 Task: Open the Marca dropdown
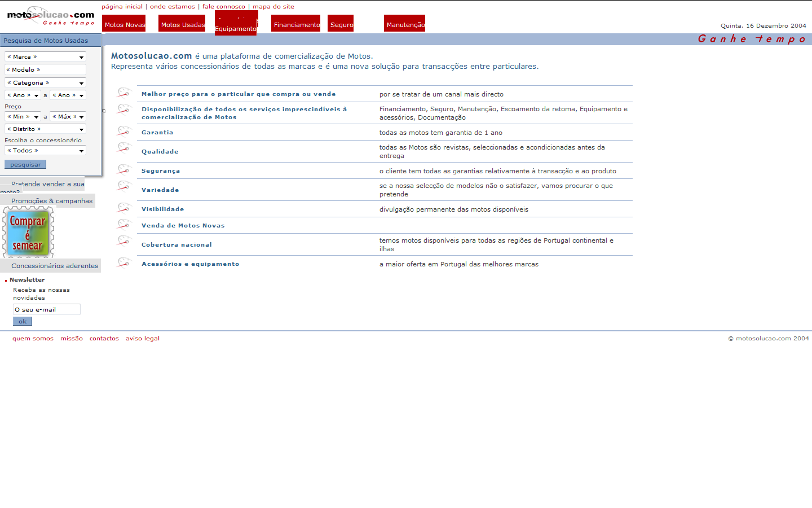[x=45, y=57]
